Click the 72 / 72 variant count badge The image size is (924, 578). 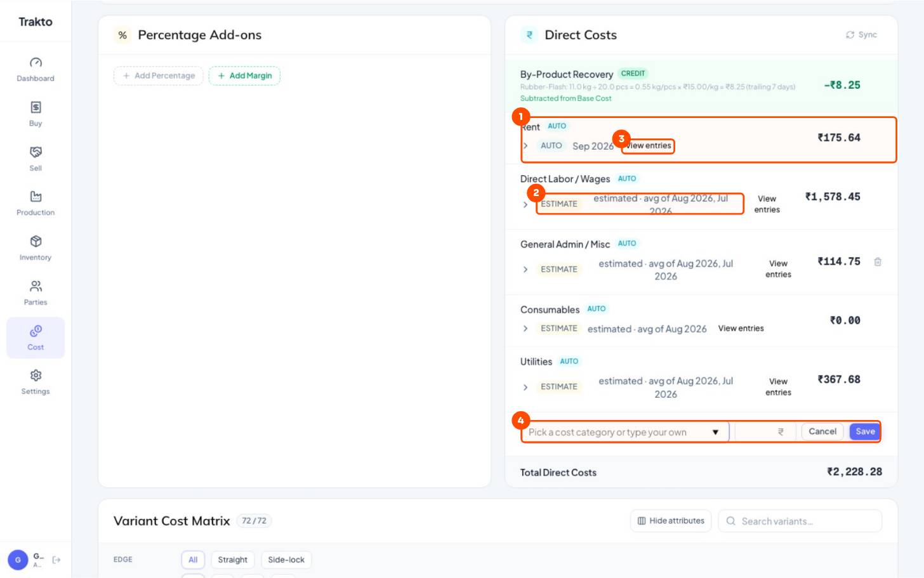254,521
